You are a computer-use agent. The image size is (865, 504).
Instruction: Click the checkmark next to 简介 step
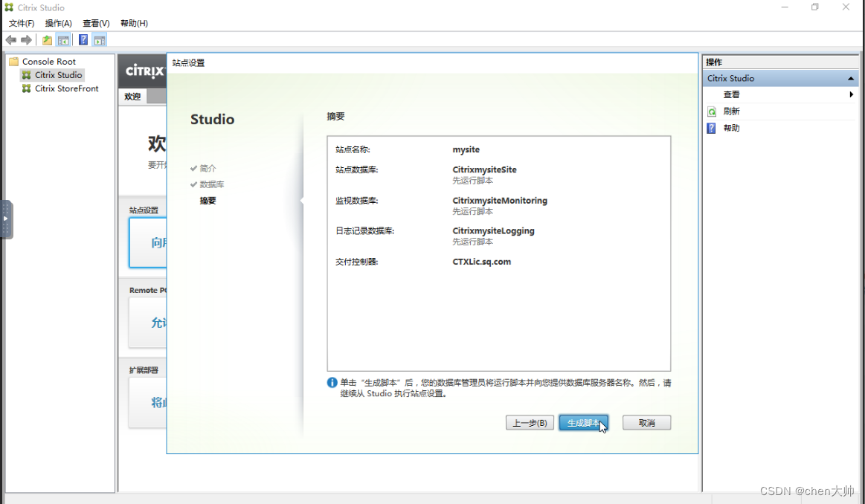pos(193,168)
